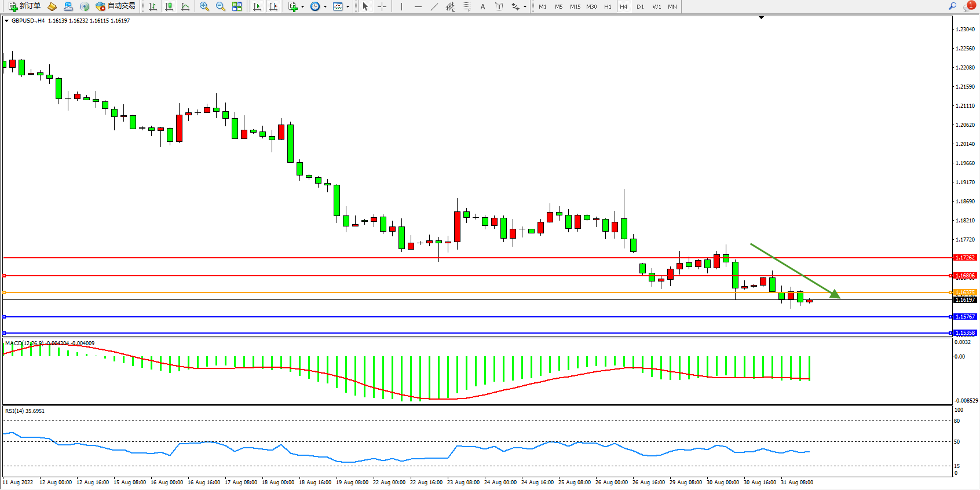Switch to bar chart mode
980x490 pixels.
[x=153, y=6]
